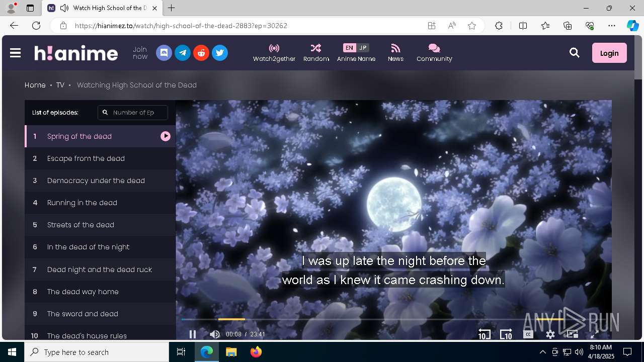644x362 pixels.
Task: Click the hianime logo
Action: (76, 53)
